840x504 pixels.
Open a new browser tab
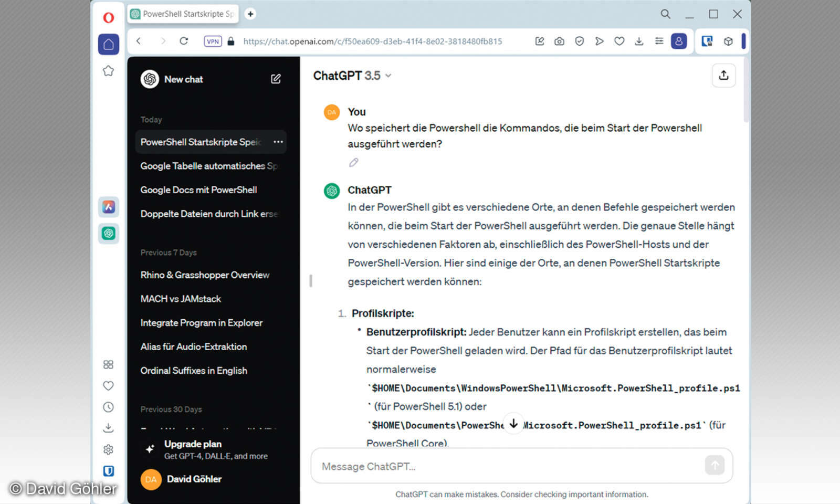click(250, 14)
